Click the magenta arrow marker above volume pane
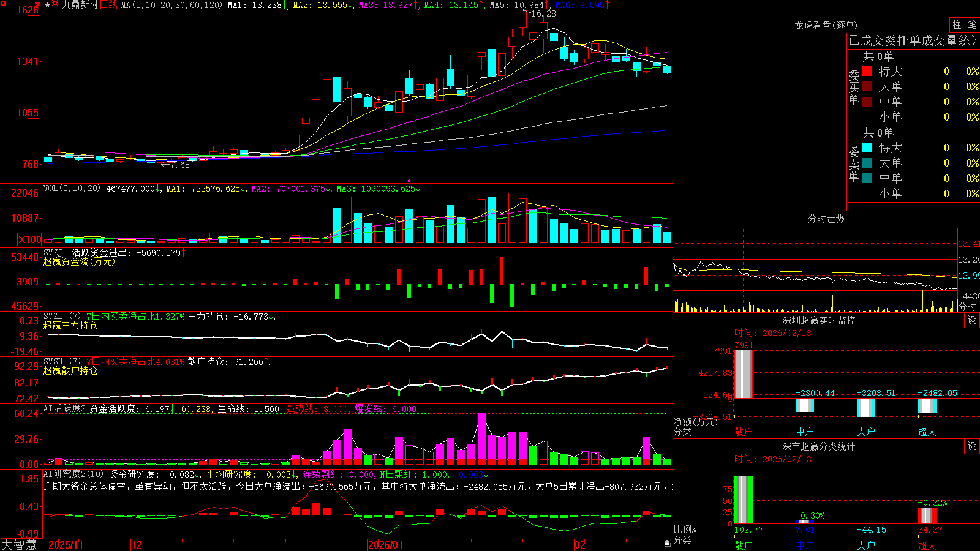Screen dimensions: 980x551 [x=409, y=181]
